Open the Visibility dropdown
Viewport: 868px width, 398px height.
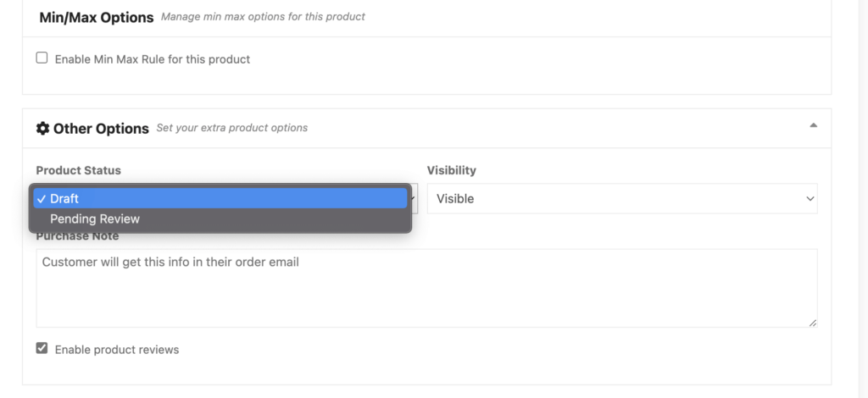tap(622, 198)
